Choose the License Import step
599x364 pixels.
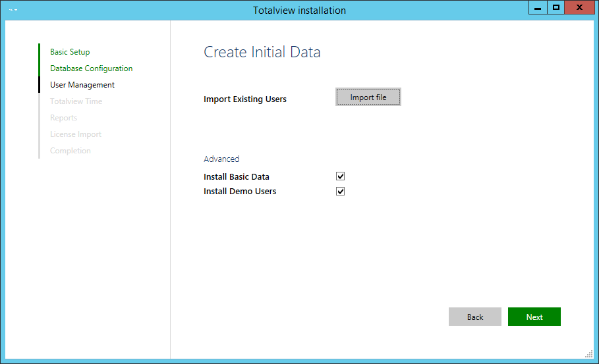point(76,134)
